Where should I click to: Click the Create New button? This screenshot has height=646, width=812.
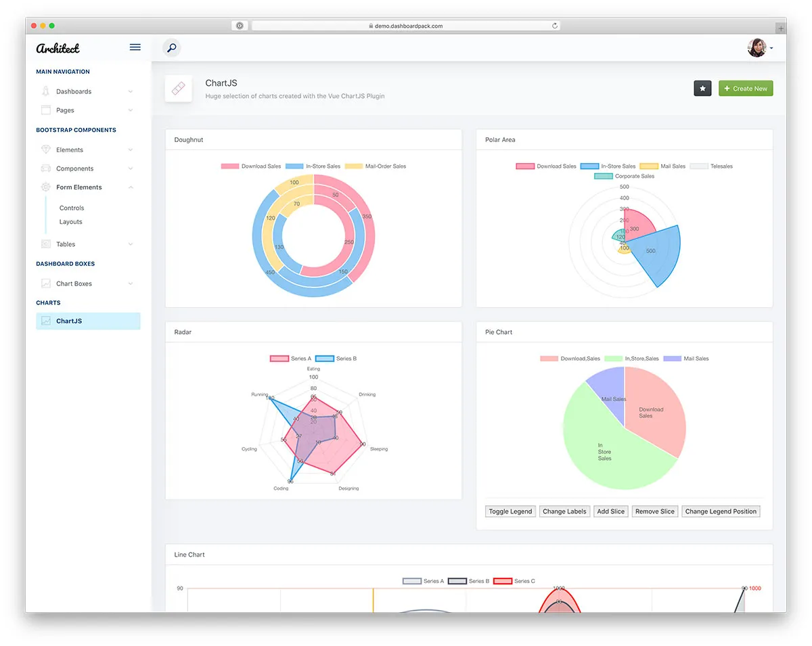click(x=746, y=89)
